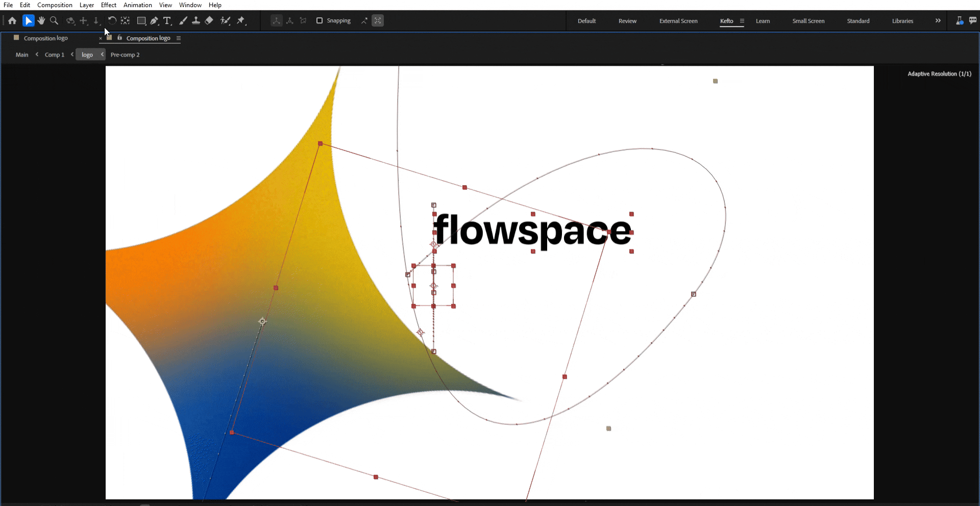The height and width of the screenshot is (506, 980).
Task: Expand the workspace overflow chevrons
Action: 938,21
